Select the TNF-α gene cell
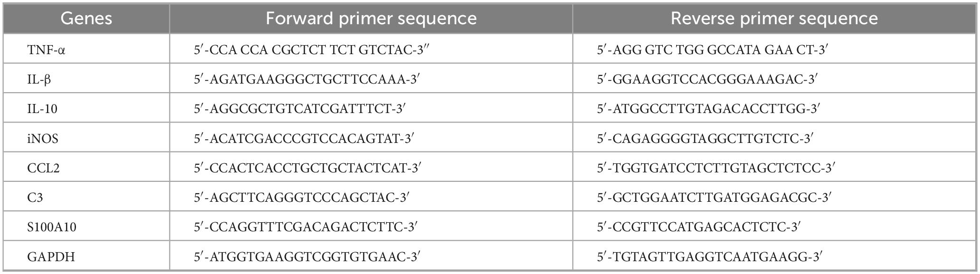 tap(46, 49)
